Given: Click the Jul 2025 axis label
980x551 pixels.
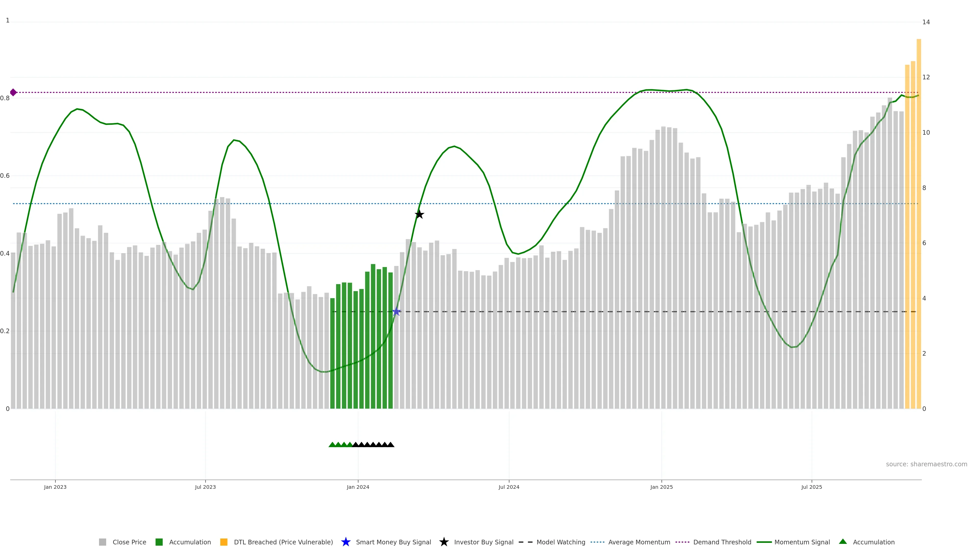Looking at the screenshot, I should (812, 487).
